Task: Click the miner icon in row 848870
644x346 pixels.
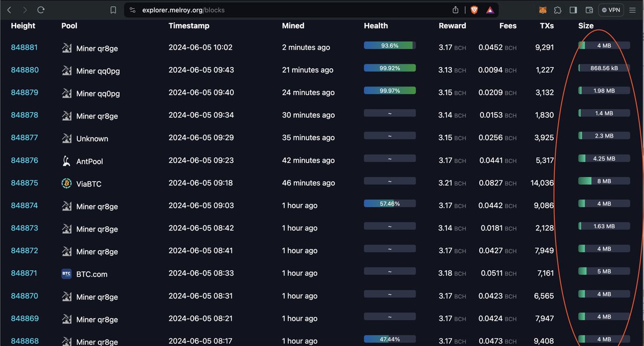Action: pos(67,296)
